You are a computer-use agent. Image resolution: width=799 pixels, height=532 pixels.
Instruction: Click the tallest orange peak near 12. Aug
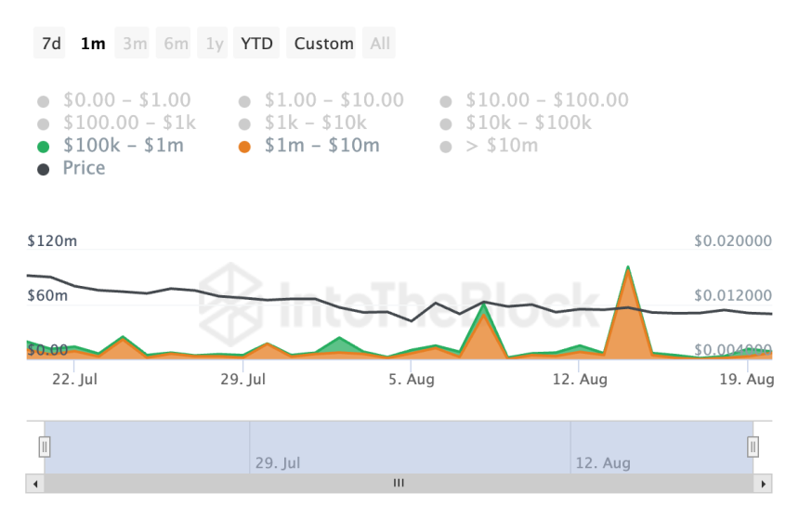(629, 269)
